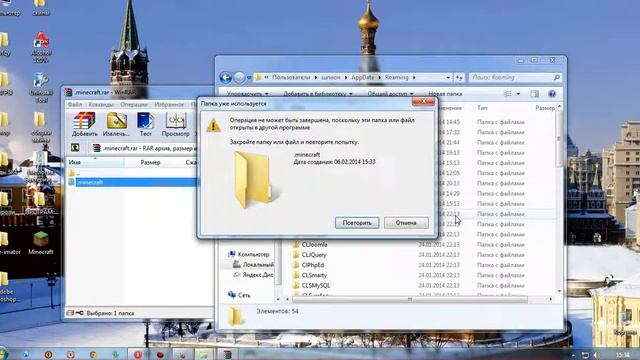
Task: Open the Избранное menu in WinRAR
Action: pyautogui.click(x=169, y=104)
